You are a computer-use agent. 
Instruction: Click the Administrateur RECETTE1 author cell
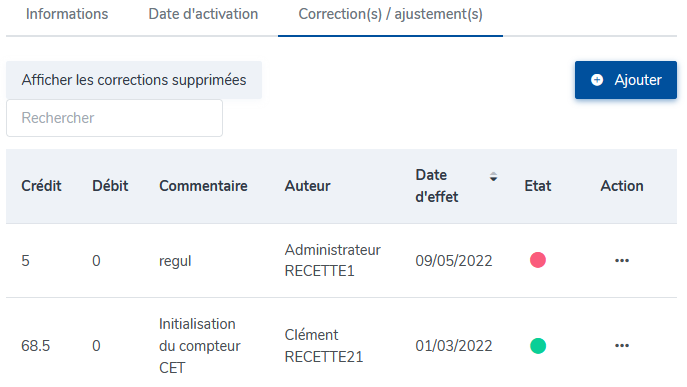(x=333, y=260)
